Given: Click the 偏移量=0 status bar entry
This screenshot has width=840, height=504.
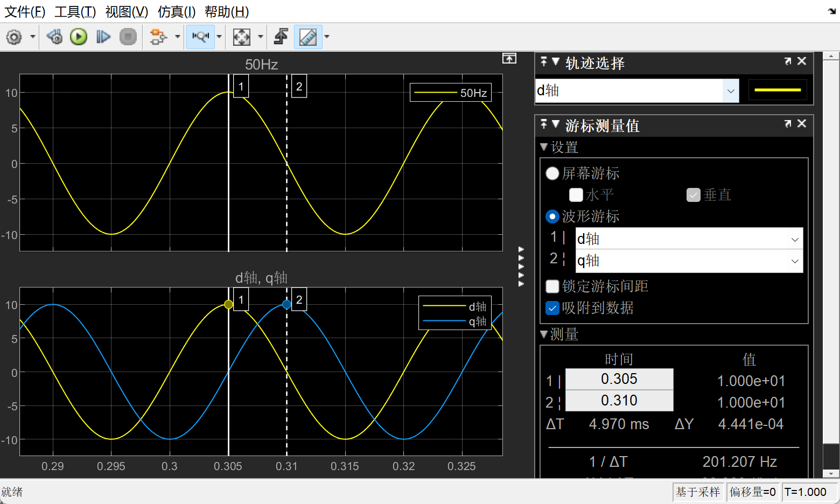Looking at the screenshot, I should point(752,492).
